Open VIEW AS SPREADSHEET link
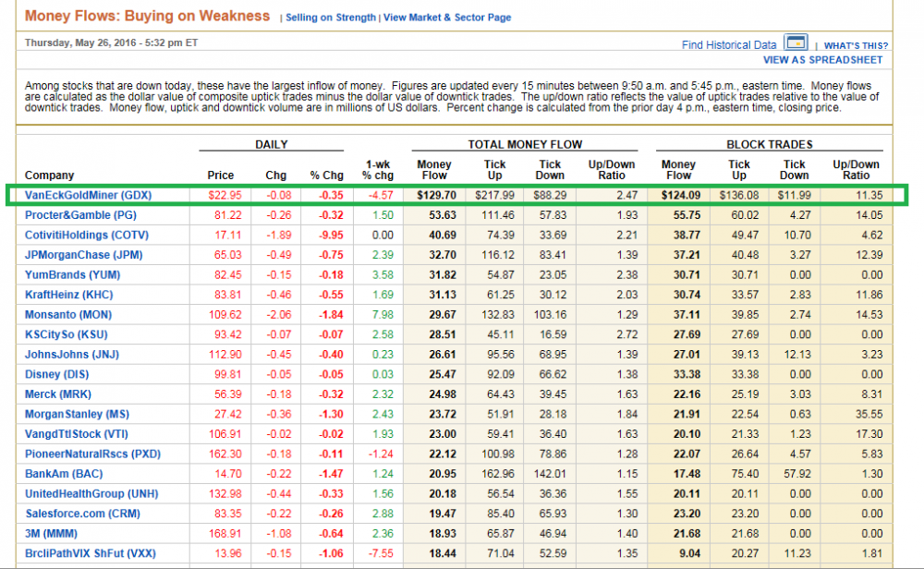Viewport: 924px width, 569px height. [x=822, y=60]
